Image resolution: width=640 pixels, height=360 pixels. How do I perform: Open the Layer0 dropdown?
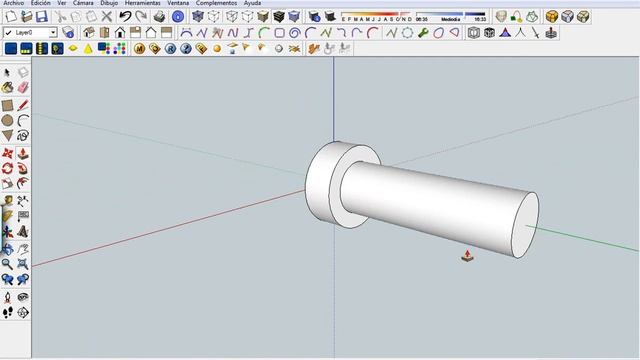(53, 32)
